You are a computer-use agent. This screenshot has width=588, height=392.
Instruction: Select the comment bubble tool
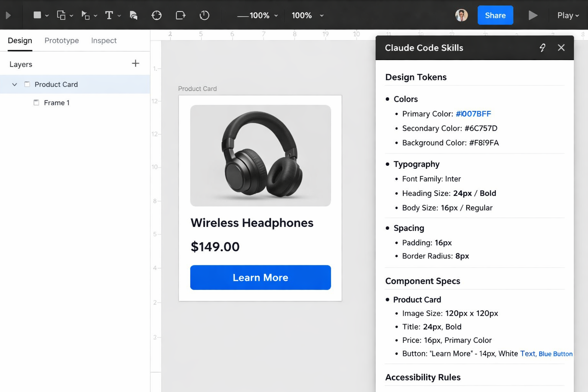[x=133, y=15]
